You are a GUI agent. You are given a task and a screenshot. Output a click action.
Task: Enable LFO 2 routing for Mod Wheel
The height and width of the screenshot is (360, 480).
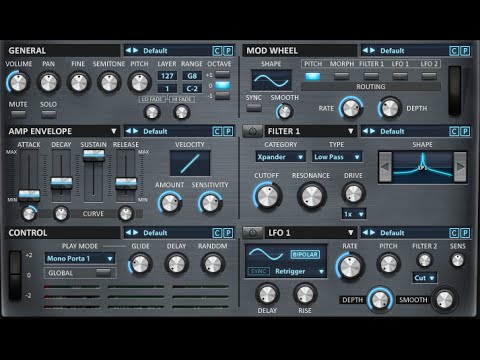click(x=429, y=76)
